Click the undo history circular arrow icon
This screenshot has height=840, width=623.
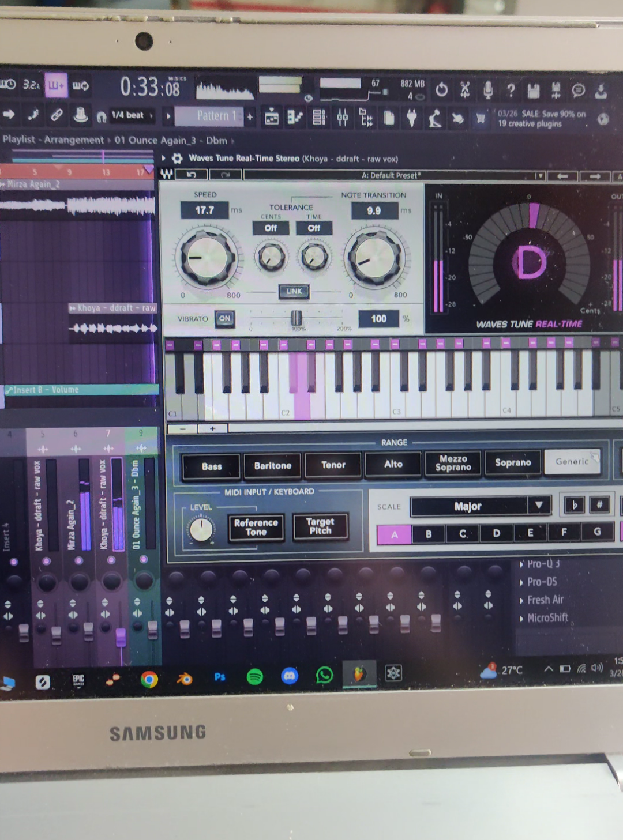pos(441,89)
